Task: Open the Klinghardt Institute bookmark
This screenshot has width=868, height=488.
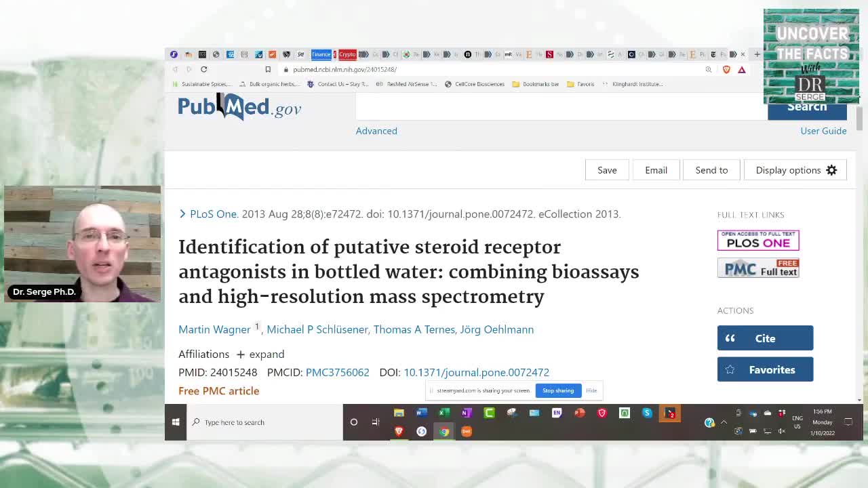Action: coord(632,84)
